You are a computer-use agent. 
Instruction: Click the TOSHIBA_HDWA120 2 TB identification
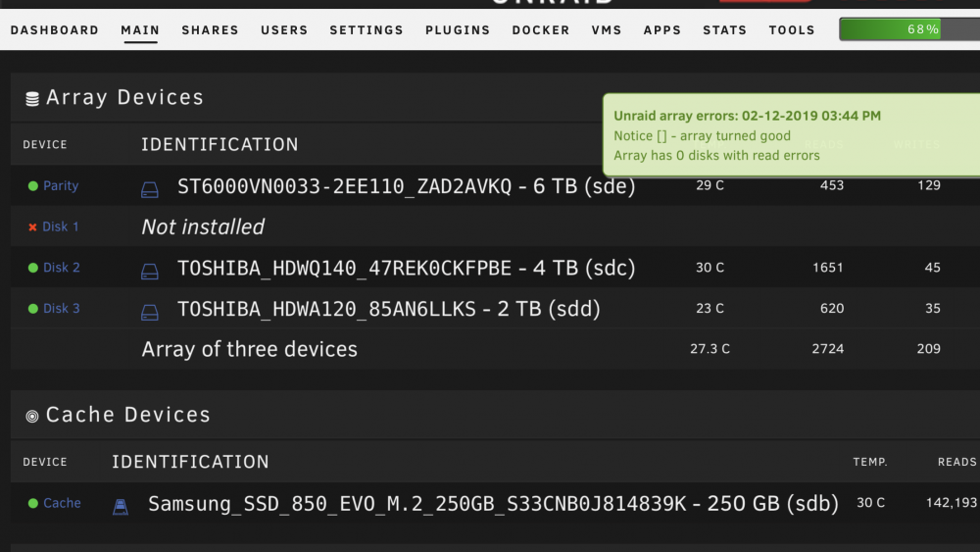pos(389,309)
